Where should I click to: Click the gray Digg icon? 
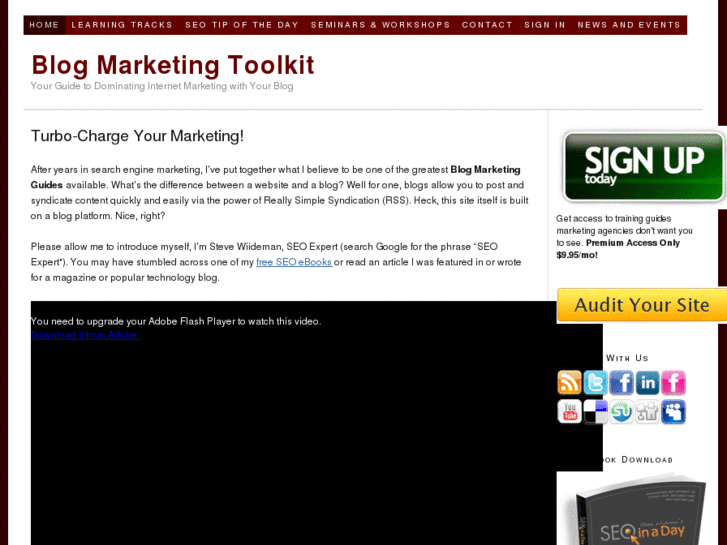(647, 411)
